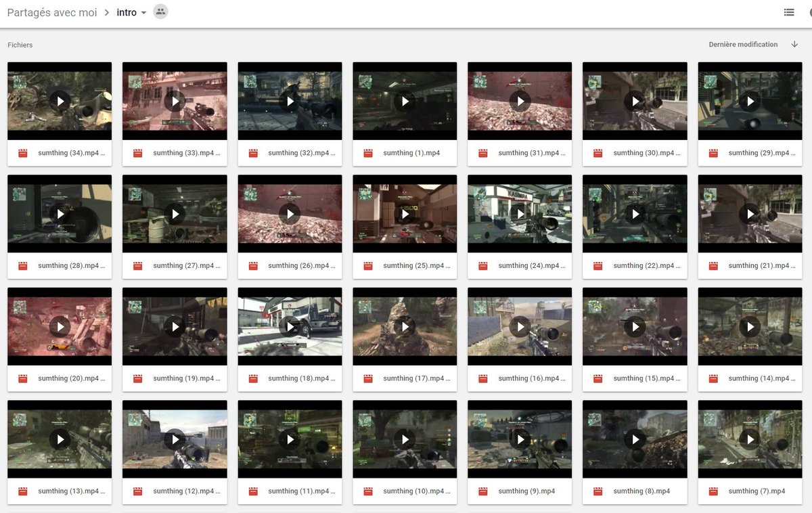The height and width of the screenshot is (513, 812).
Task: Click the video icon of sumthing (8).mp4
Action: click(598, 491)
